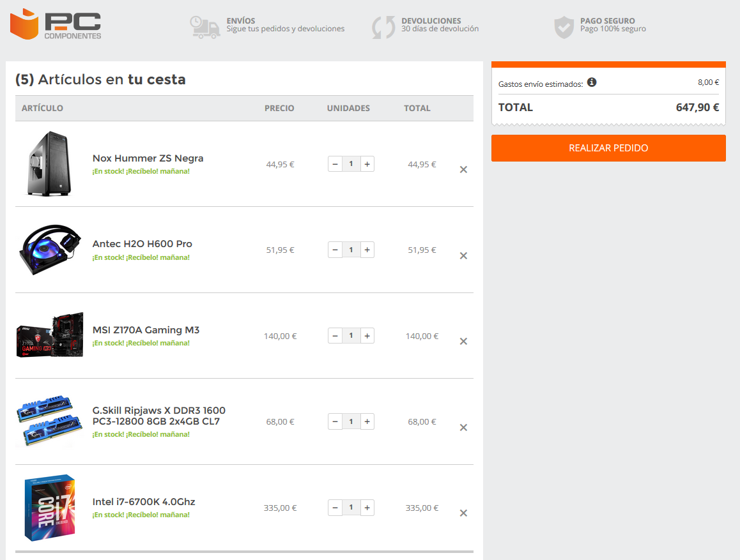Increase MSI Z170A Gaming M3 quantity

click(367, 336)
